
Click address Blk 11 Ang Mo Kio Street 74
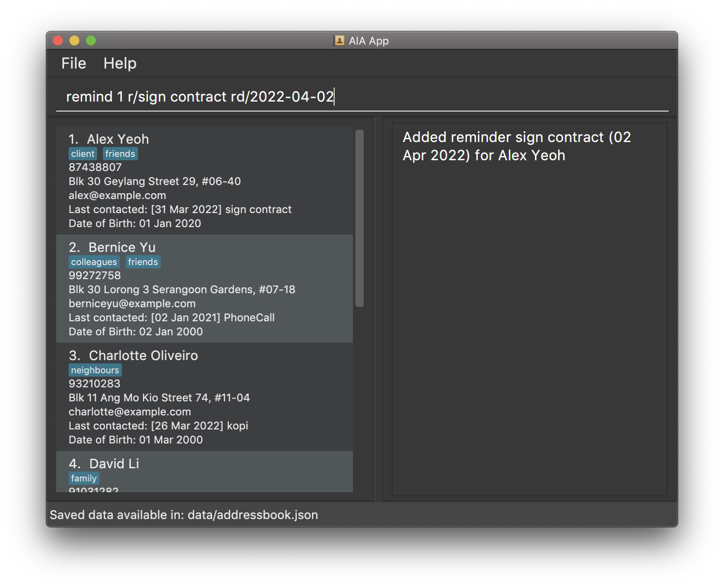159,398
